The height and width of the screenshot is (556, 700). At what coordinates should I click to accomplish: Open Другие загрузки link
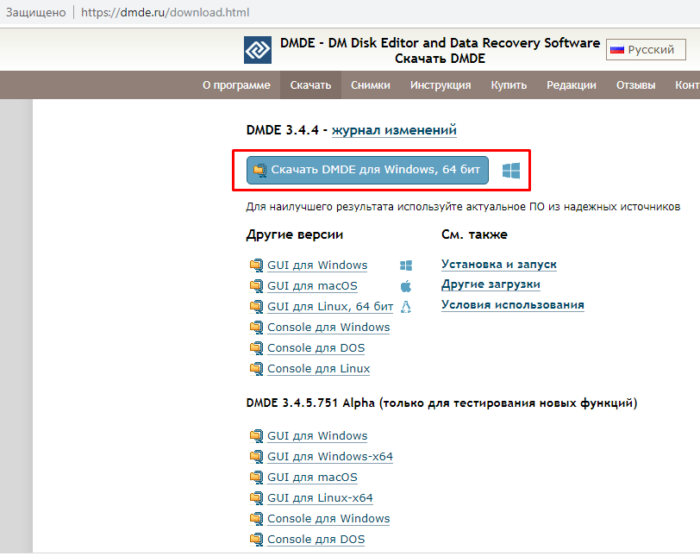pos(491,284)
